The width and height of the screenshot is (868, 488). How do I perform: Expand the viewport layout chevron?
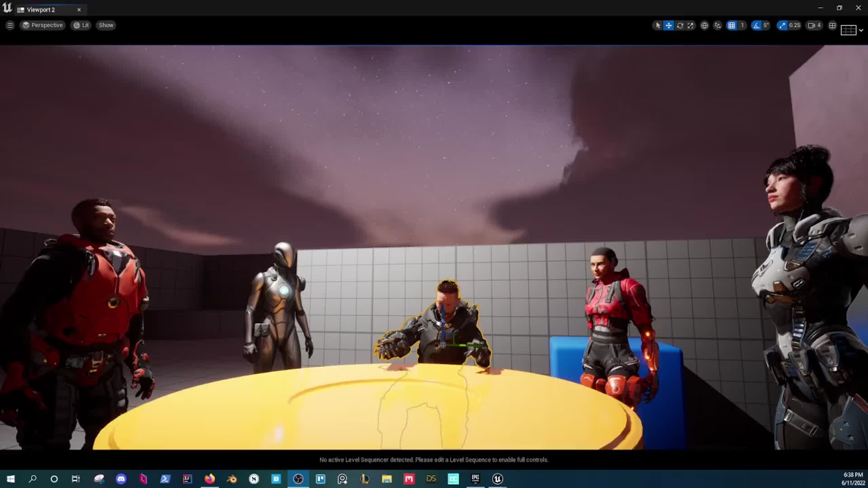[x=861, y=30]
